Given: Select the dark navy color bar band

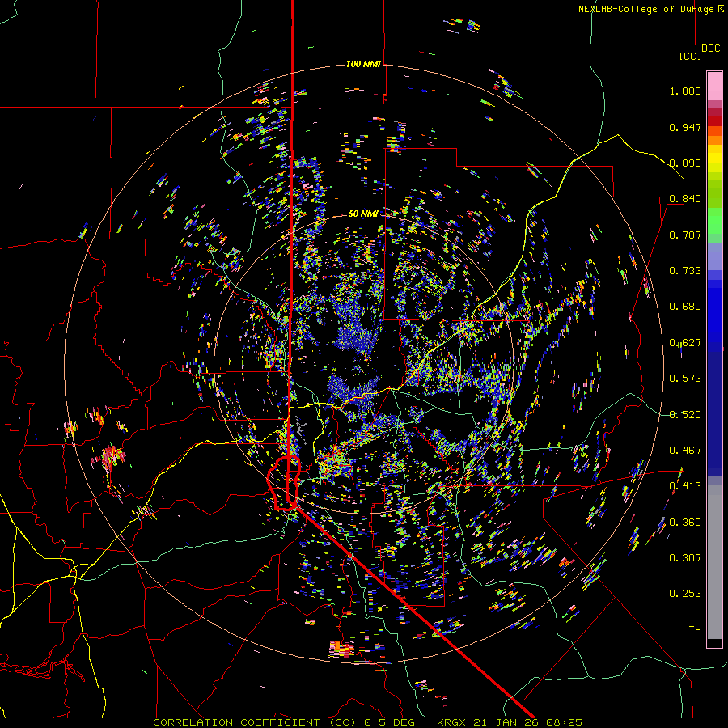Looking at the screenshot, I should 714,409.
